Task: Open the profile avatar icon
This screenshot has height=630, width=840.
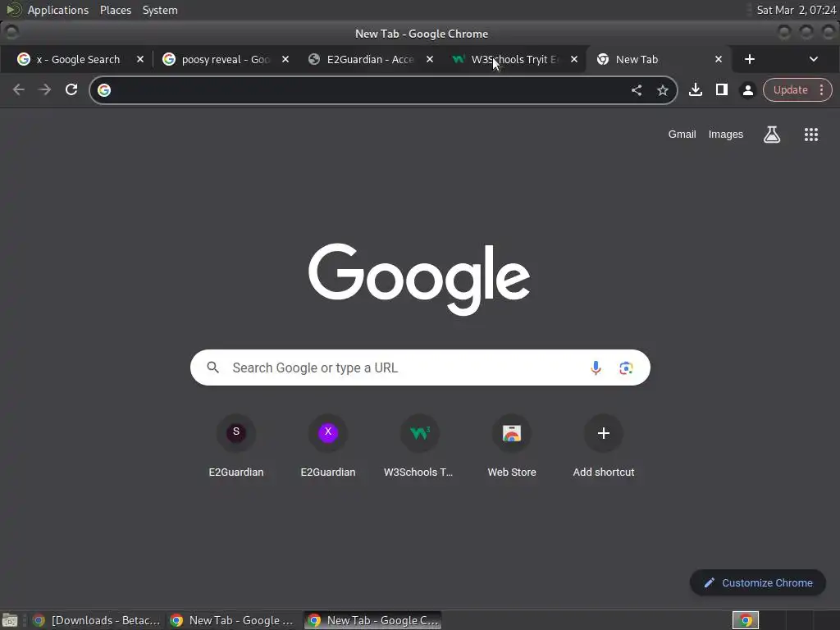Action: 748,90
